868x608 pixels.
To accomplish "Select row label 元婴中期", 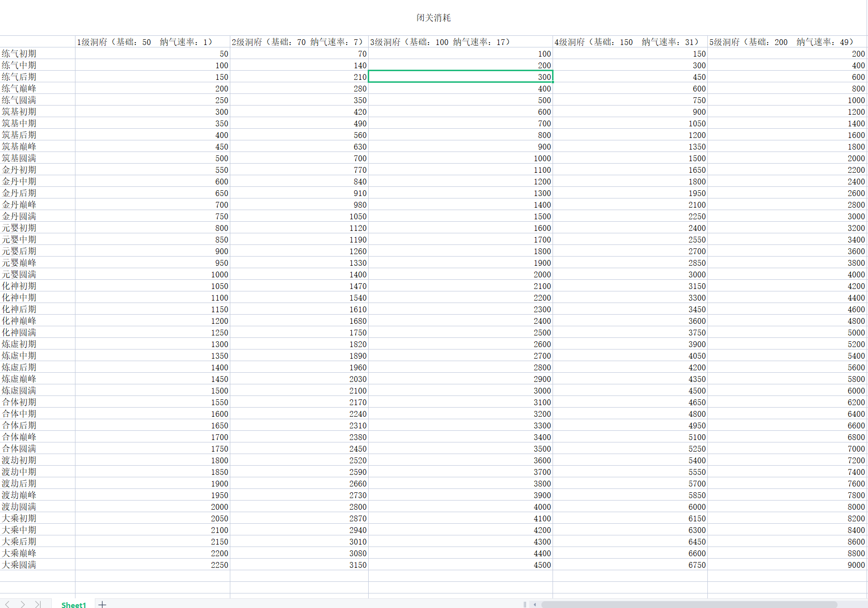I will pyautogui.click(x=37, y=239).
